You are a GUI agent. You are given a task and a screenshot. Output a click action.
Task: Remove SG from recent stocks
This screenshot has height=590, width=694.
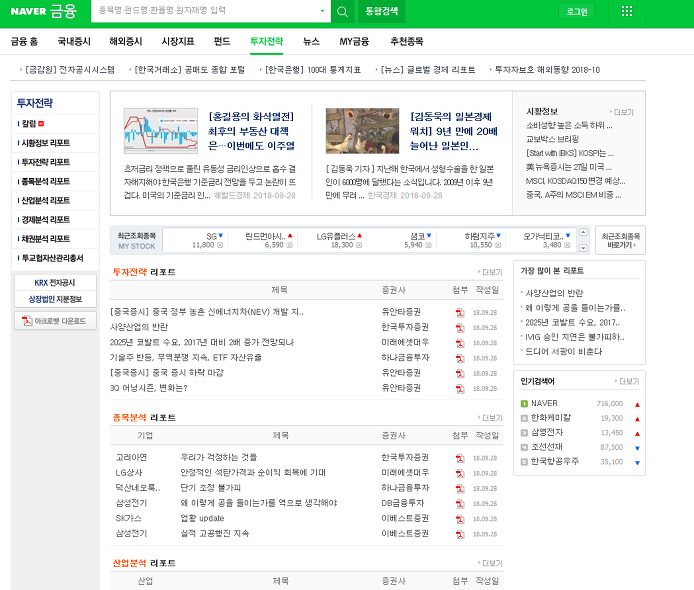coord(220,245)
